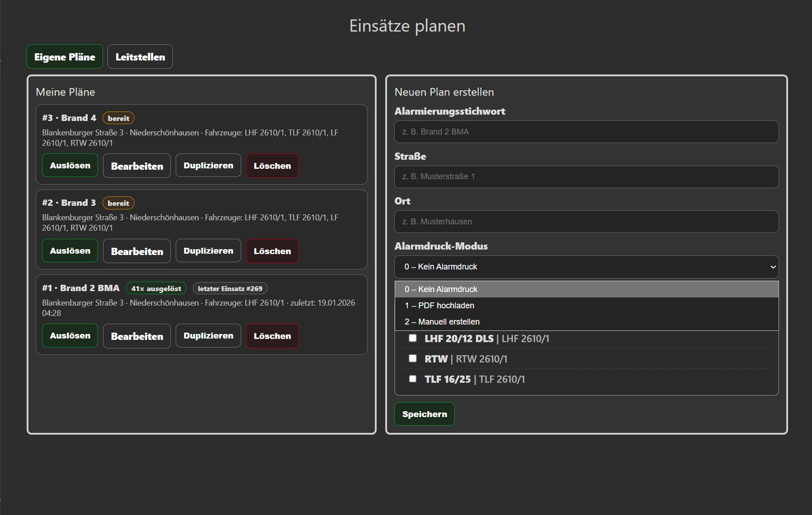Select the Ort input field
The height and width of the screenshot is (515, 812).
click(586, 222)
